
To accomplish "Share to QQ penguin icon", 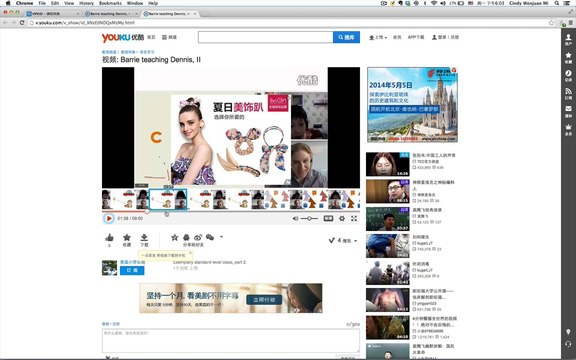I will click(x=186, y=237).
